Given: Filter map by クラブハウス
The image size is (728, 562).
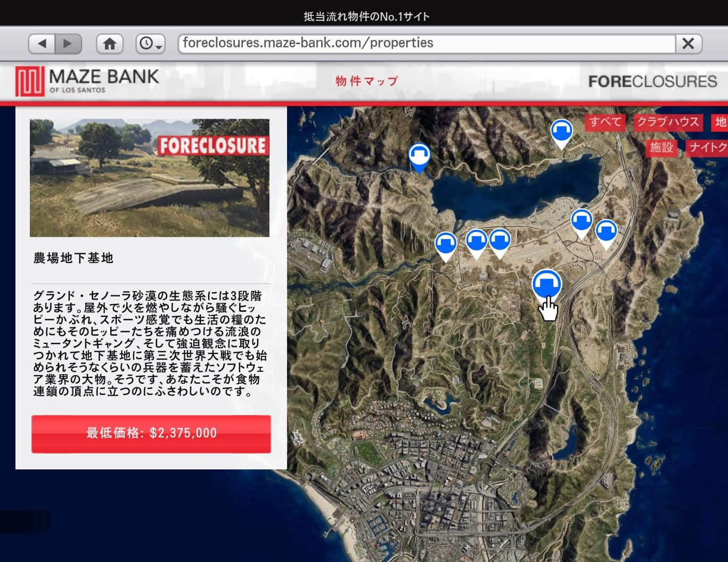Looking at the screenshot, I should coord(668,122).
